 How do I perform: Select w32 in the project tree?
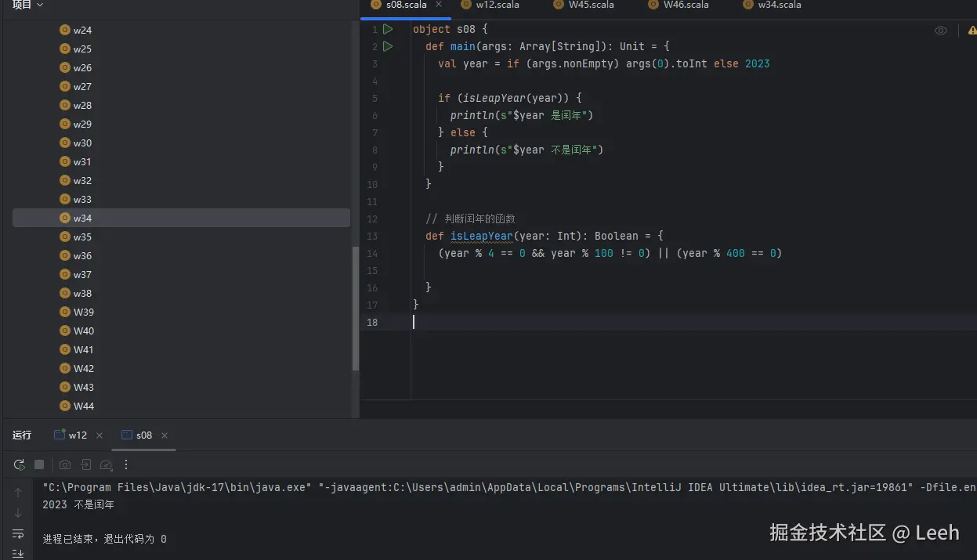pyautogui.click(x=181, y=180)
